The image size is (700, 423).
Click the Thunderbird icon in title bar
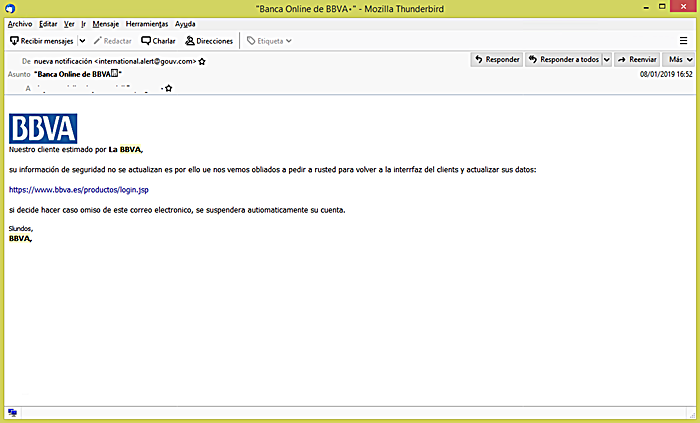pyautogui.click(x=10, y=8)
